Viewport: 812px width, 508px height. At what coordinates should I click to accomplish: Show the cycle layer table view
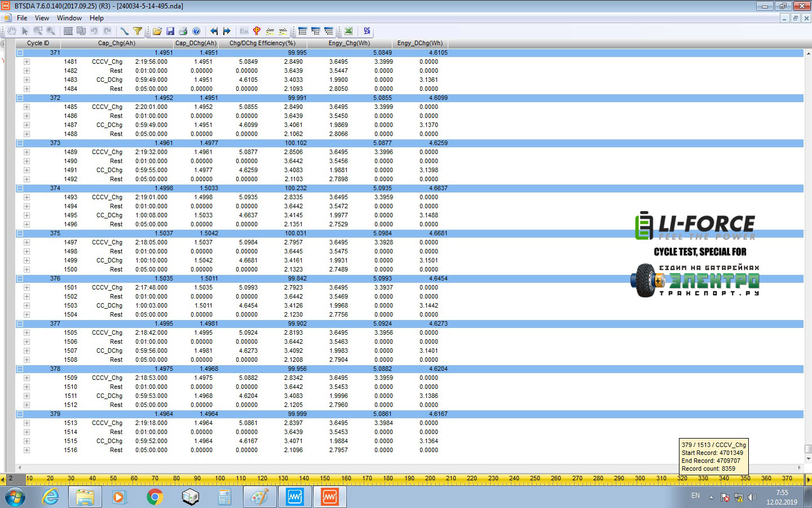[x=303, y=31]
